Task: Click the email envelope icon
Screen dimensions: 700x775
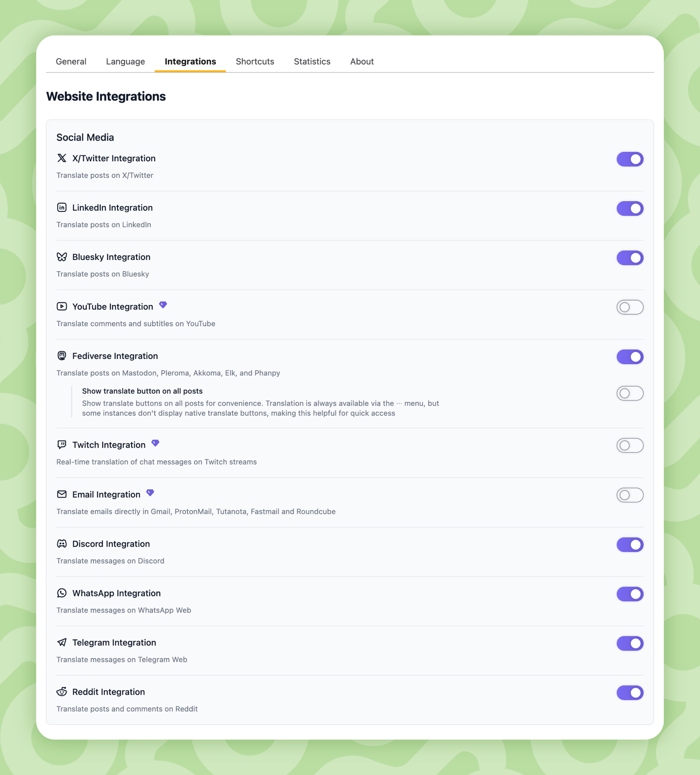Action: [62, 494]
